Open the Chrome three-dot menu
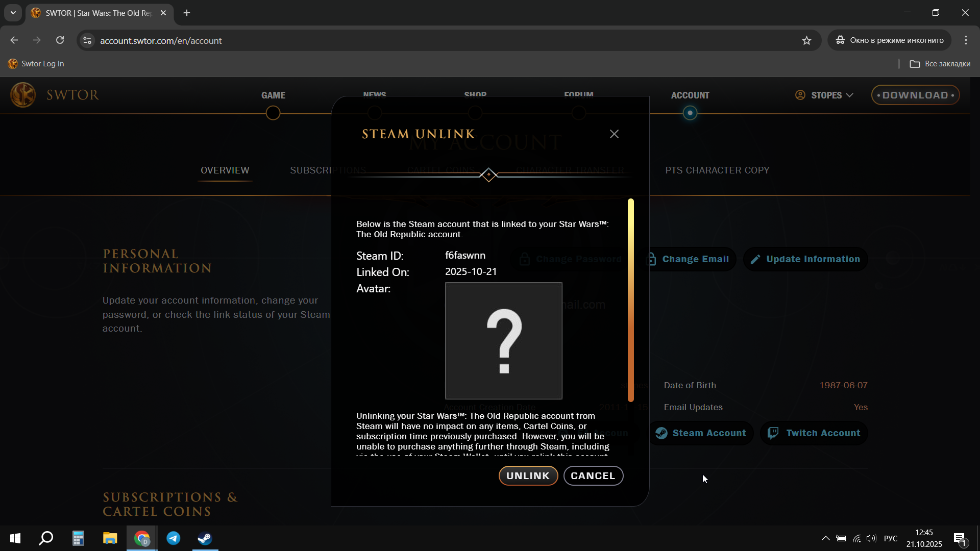 [966, 40]
